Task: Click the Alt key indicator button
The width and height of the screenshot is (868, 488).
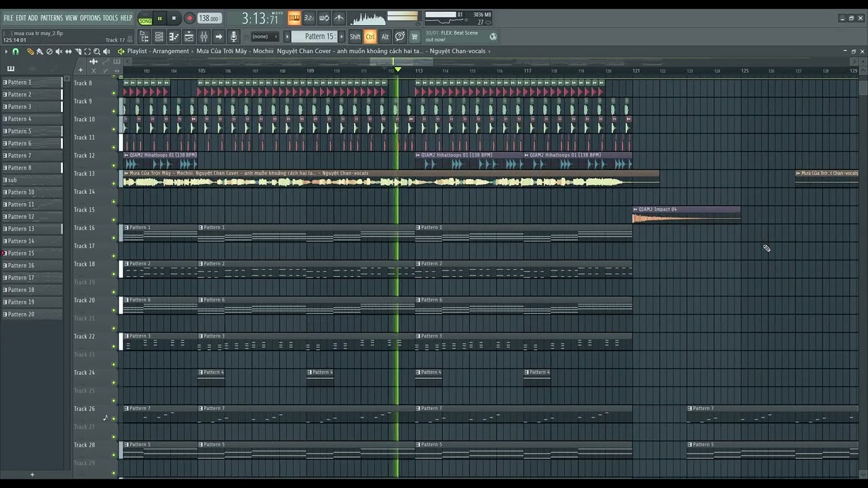Action: pos(384,37)
